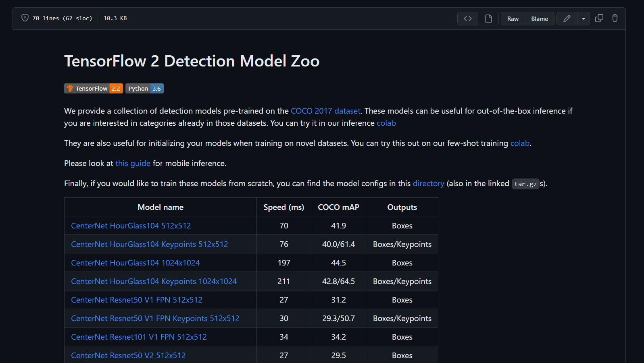The width and height of the screenshot is (644, 363).
Task: Click the Python 3.6 badge
Action: (144, 89)
